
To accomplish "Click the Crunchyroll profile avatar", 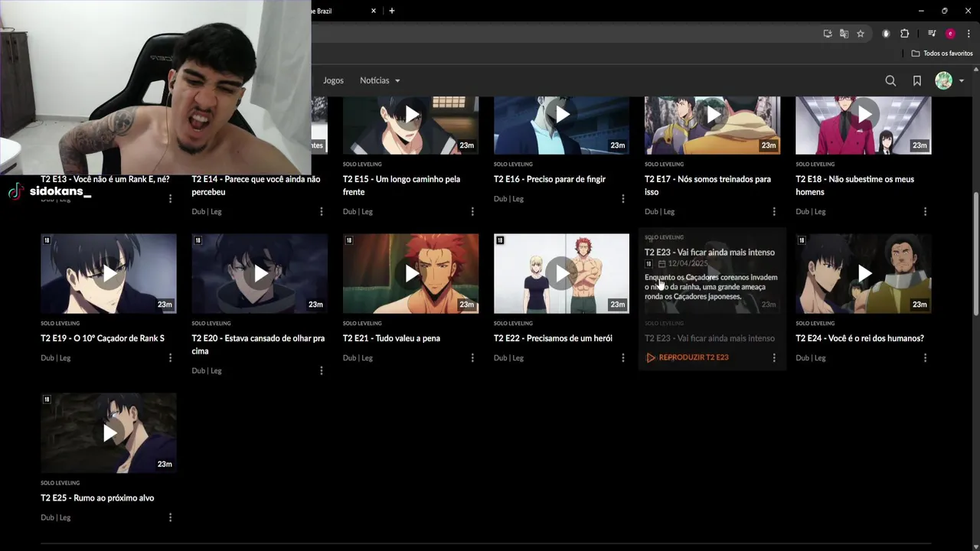I will pos(944,80).
